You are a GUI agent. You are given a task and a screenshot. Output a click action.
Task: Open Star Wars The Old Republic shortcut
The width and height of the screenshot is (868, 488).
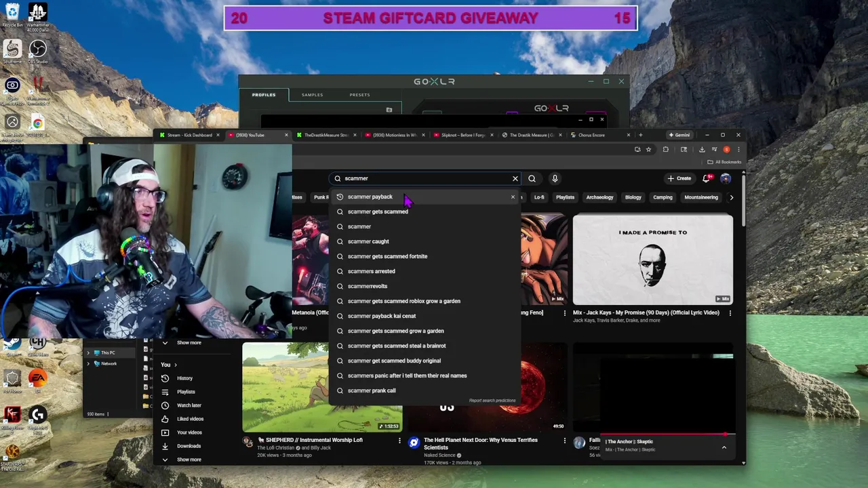click(x=12, y=457)
